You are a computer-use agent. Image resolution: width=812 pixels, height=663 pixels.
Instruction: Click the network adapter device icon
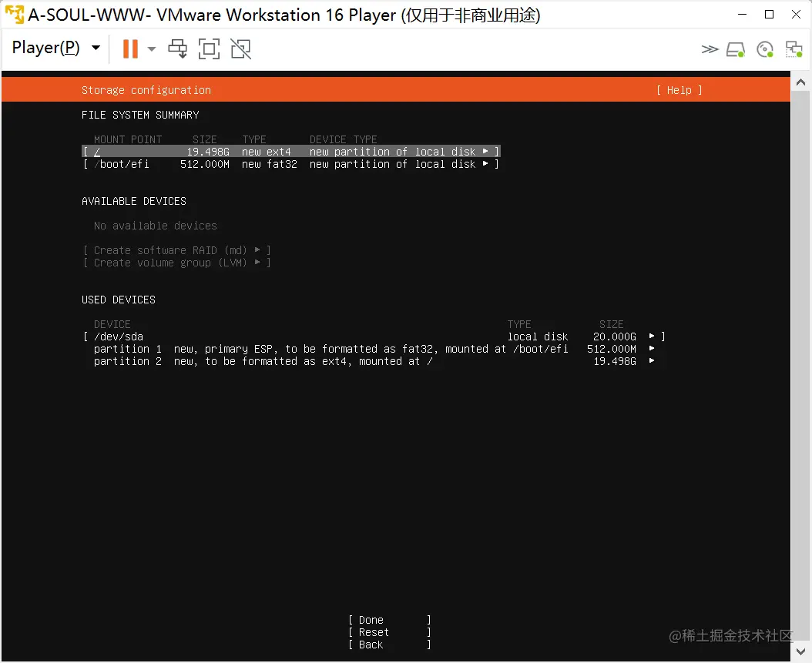click(x=794, y=50)
